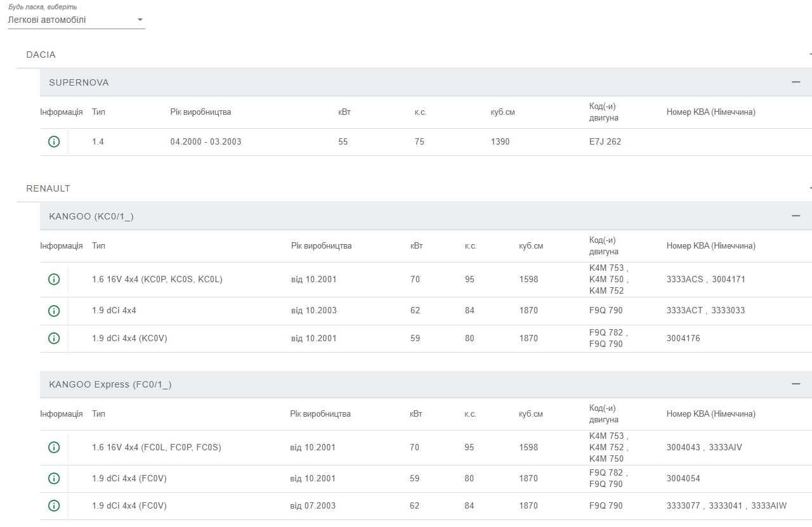
Task: Click KBA number 3004043, 3333AIV
Action: tap(704, 447)
